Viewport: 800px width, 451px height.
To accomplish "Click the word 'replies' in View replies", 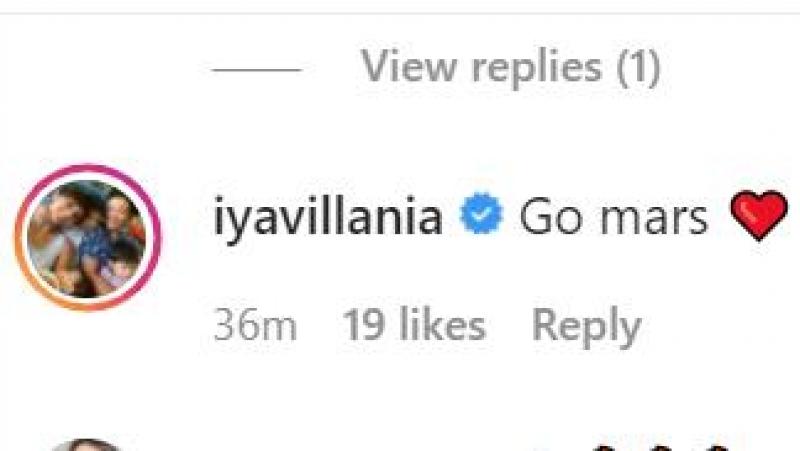I will click(x=537, y=68).
